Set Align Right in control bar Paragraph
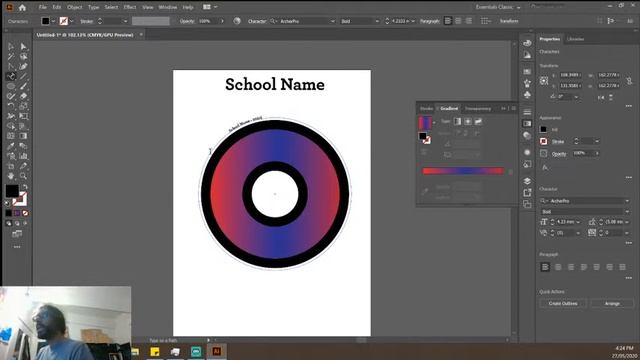Image resolution: width=640 pixels, height=360 pixels. click(469, 21)
